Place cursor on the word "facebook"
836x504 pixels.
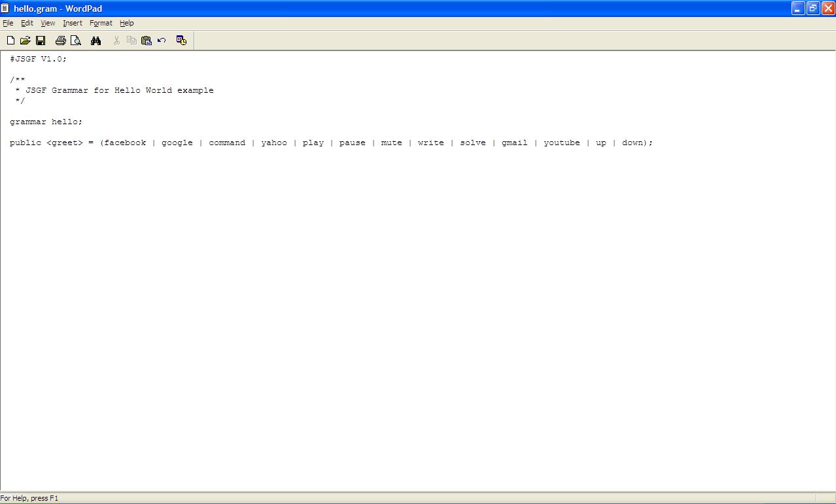[125, 143]
